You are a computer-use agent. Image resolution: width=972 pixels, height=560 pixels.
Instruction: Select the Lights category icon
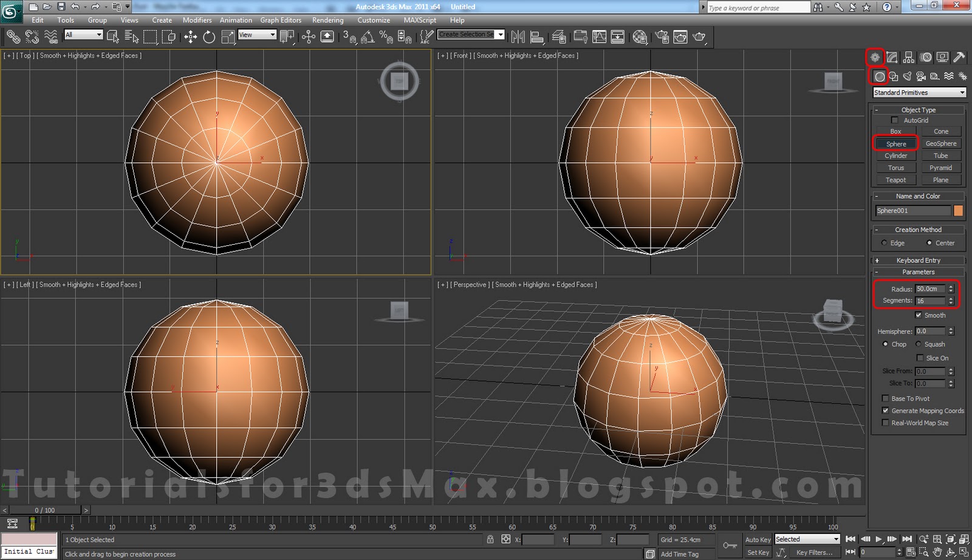[907, 77]
